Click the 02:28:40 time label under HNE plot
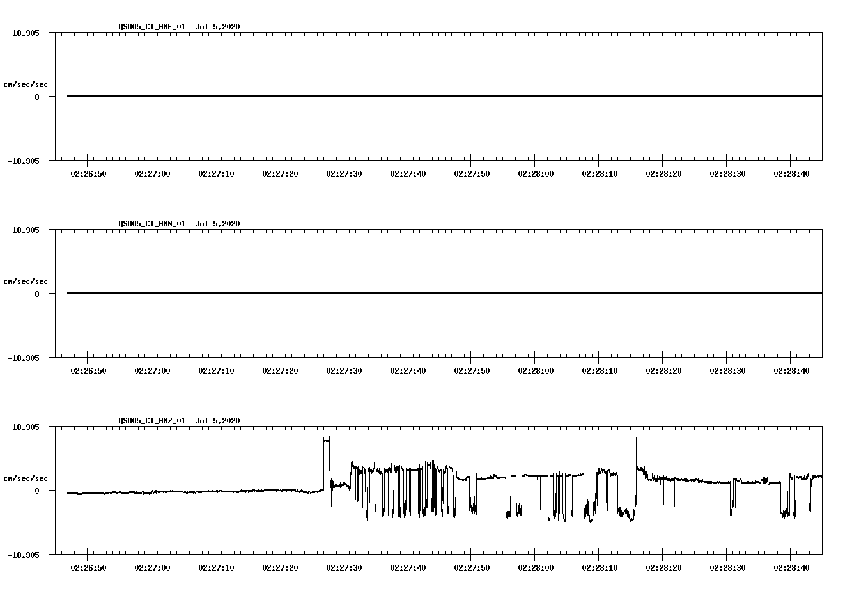Viewport: 868px width, 591px height. (791, 174)
